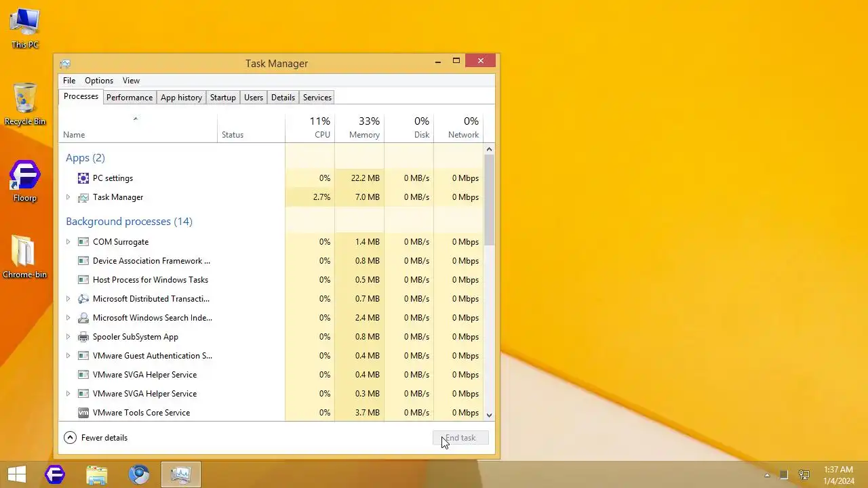This screenshot has width=868, height=488.
Task: Switch to the Users tab
Action: [254, 98]
